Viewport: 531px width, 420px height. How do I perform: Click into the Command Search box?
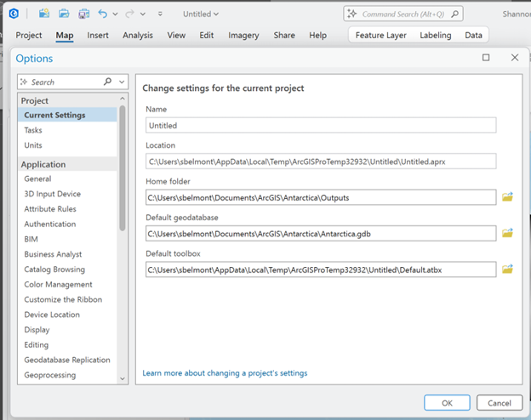click(x=403, y=14)
